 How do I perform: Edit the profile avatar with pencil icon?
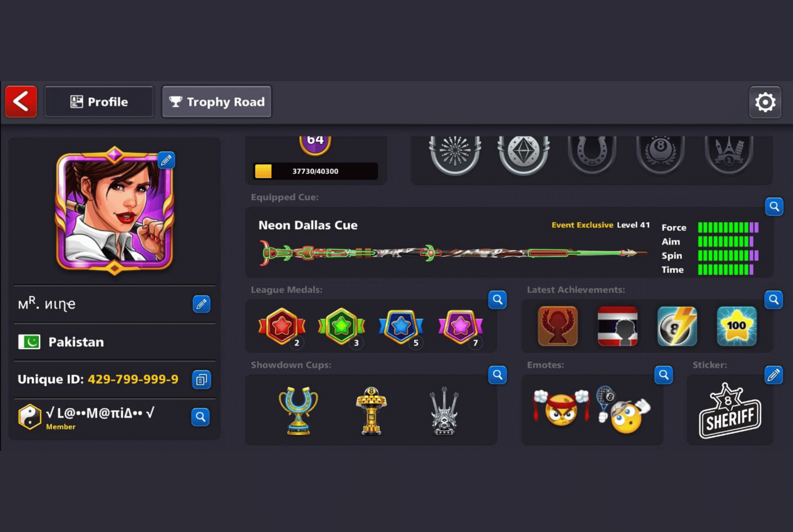(166, 160)
